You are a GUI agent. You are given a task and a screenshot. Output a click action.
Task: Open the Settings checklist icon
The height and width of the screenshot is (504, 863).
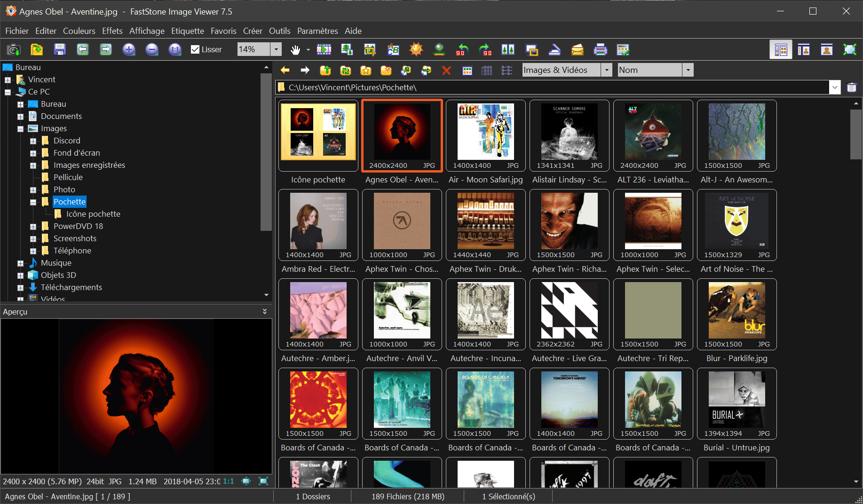(x=623, y=49)
